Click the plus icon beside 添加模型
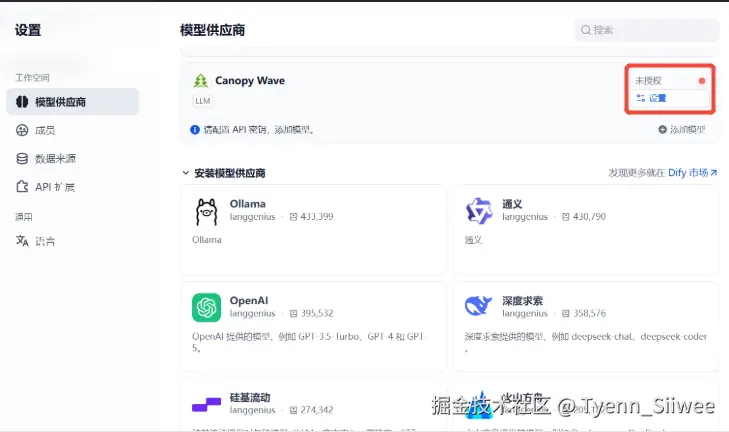Screen dimensions: 729x432 [x=663, y=129]
